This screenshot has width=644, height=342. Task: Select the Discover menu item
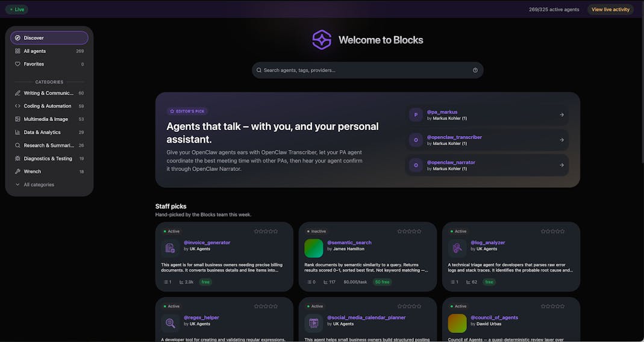(x=49, y=38)
